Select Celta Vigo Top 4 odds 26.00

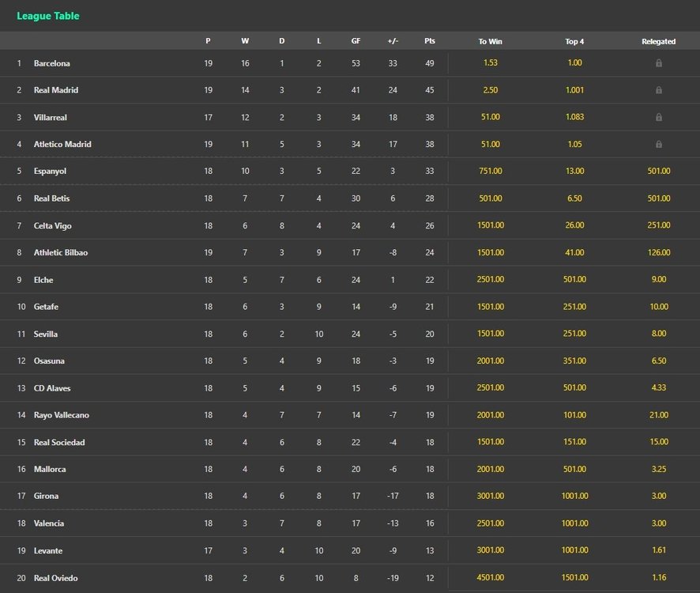point(574,225)
